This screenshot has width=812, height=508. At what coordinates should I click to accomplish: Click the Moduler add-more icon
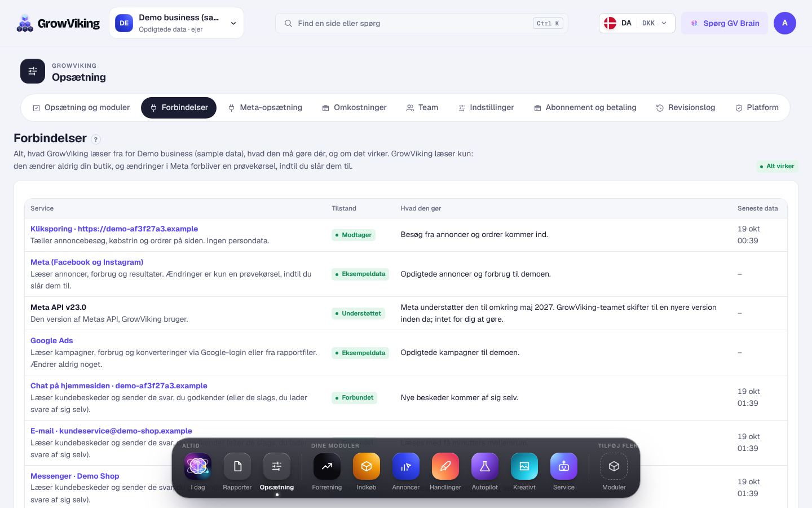(x=614, y=466)
